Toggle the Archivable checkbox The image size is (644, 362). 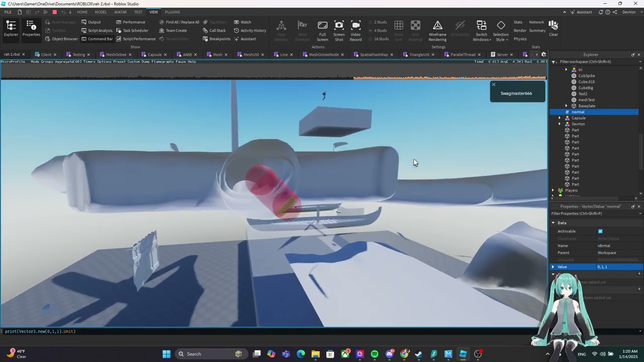click(600, 231)
